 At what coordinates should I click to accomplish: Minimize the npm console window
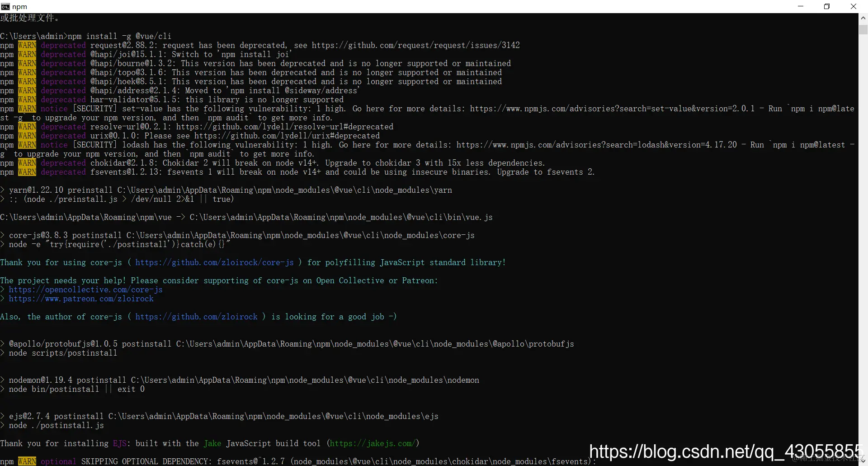(801, 6)
